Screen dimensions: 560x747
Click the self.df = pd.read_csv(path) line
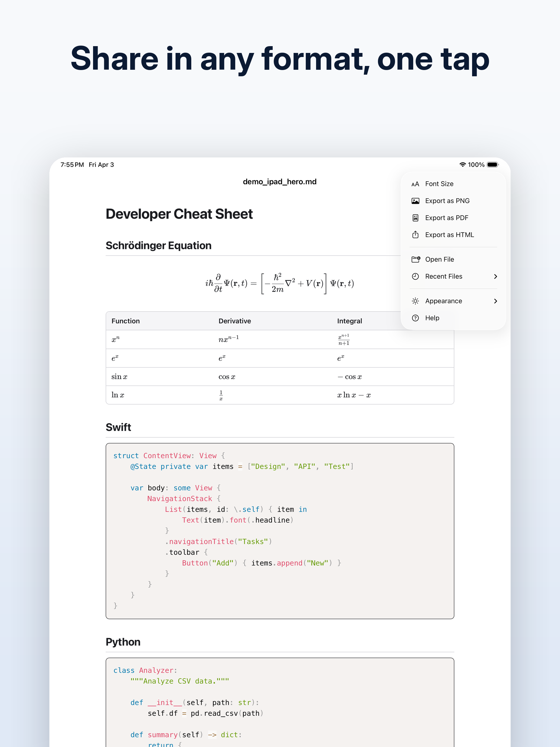click(x=205, y=713)
